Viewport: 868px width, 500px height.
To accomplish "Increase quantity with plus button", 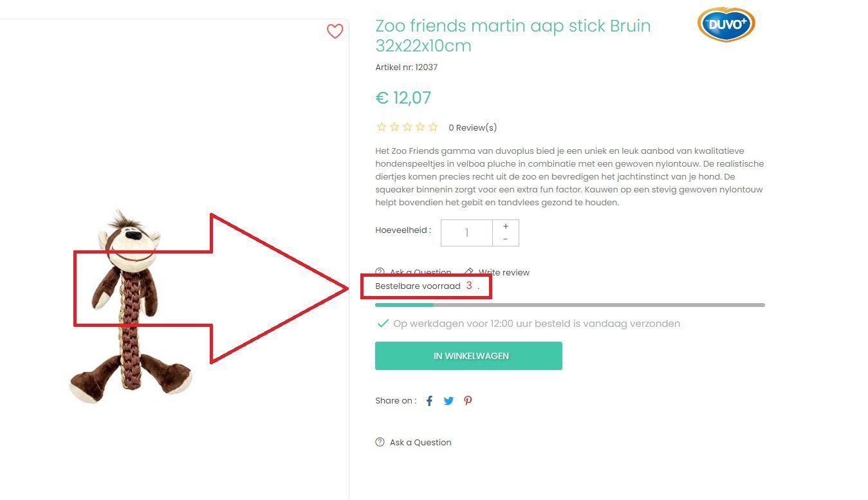I will click(506, 227).
